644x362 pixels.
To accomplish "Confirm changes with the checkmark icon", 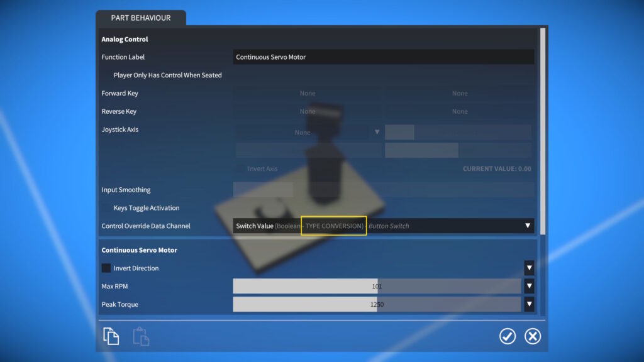I will click(508, 336).
